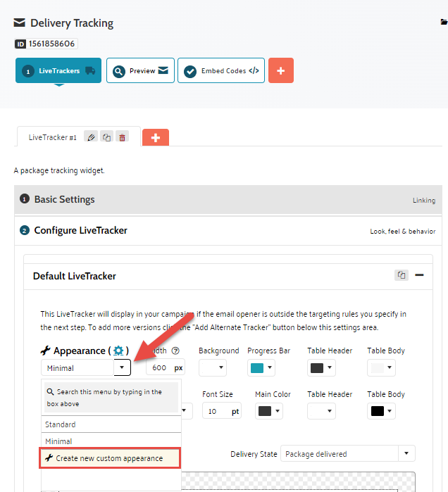The image size is (448, 492).
Task: Open the Embed Codes step
Action: (221, 70)
